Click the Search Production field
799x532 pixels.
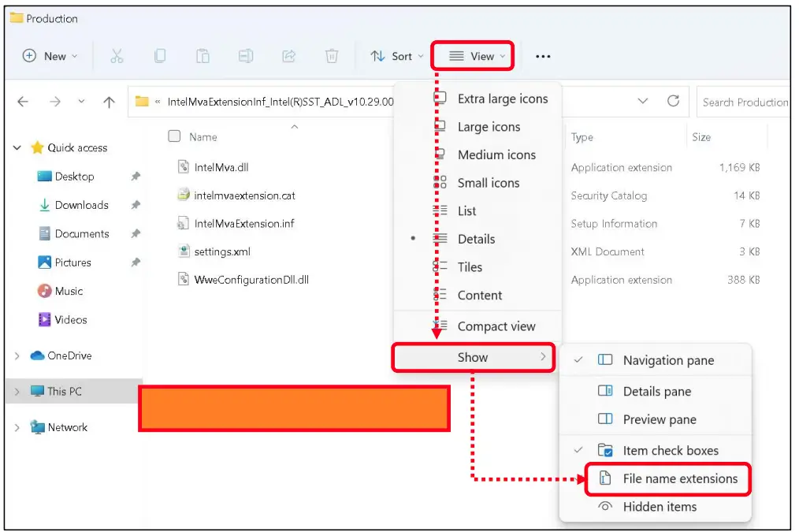pyautogui.click(x=744, y=102)
